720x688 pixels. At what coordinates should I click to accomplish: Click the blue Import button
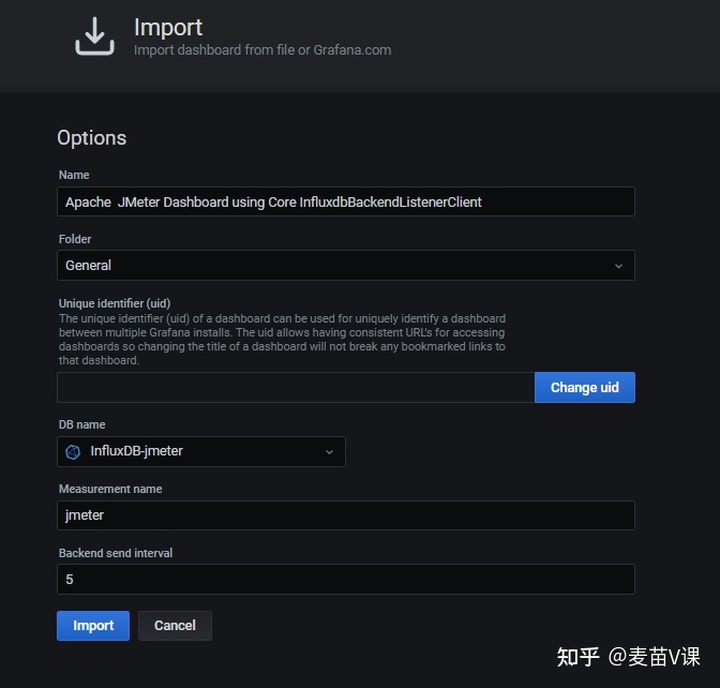coord(93,626)
